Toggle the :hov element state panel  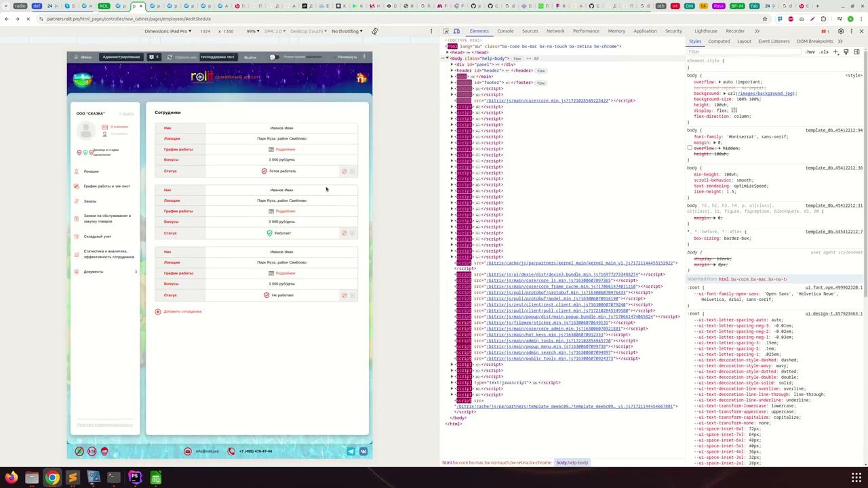(810, 52)
